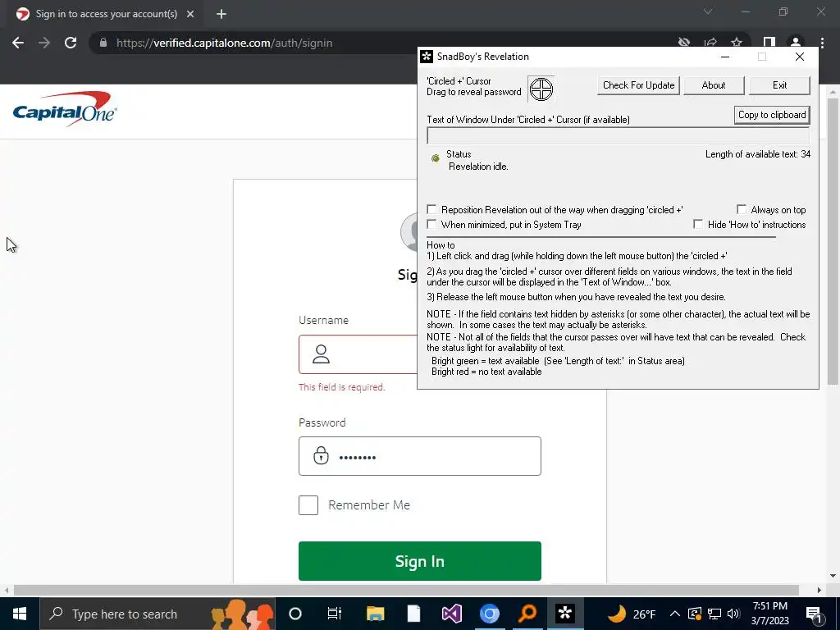The width and height of the screenshot is (840, 630).
Task: Click the Check For Update button
Action: [638, 85]
